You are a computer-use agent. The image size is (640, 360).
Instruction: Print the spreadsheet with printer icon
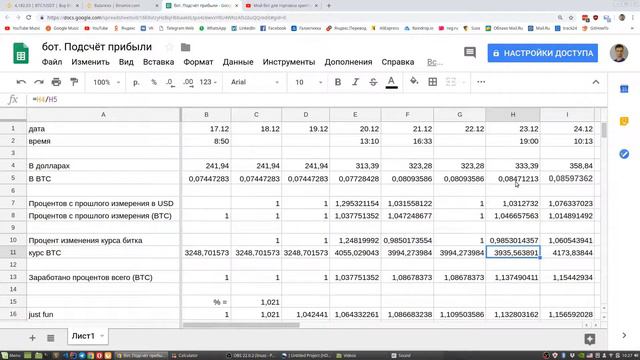[56, 82]
